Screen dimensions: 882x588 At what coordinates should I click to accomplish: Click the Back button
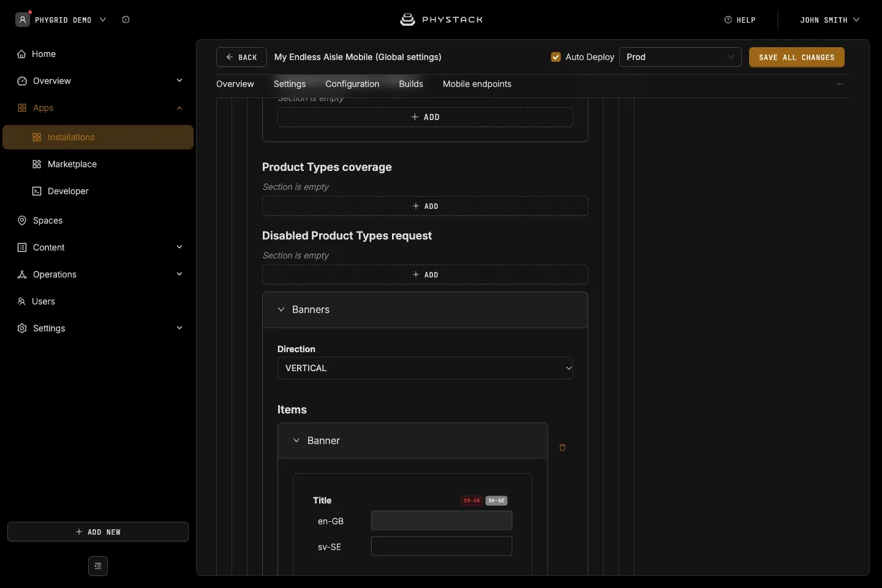[241, 57]
